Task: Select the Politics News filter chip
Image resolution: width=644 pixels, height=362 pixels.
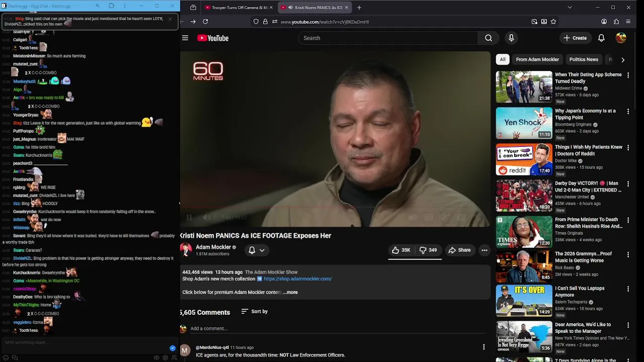Action: (584, 59)
